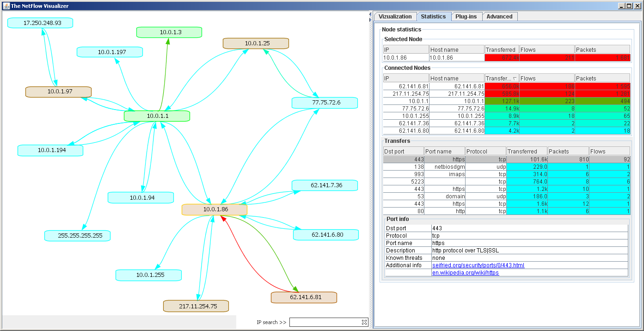Click the 62.141.6.80 graph node
The width and height of the screenshot is (644, 331).
pos(326,234)
